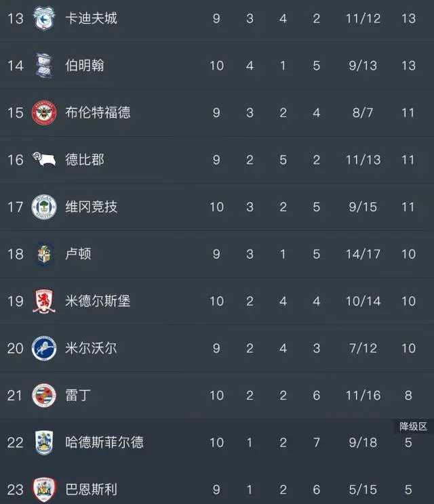
Task: Click the Brentford (布伦特福德) bee crest
Action: tap(44, 113)
